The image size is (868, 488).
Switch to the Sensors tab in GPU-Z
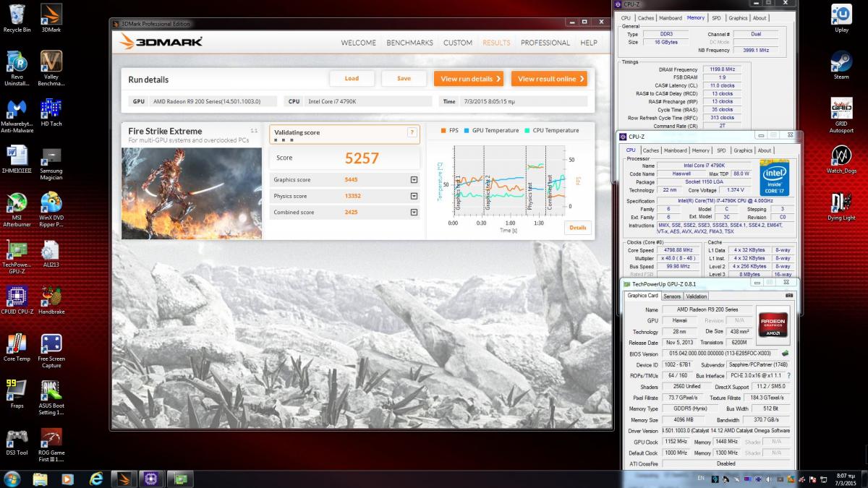tap(672, 296)
